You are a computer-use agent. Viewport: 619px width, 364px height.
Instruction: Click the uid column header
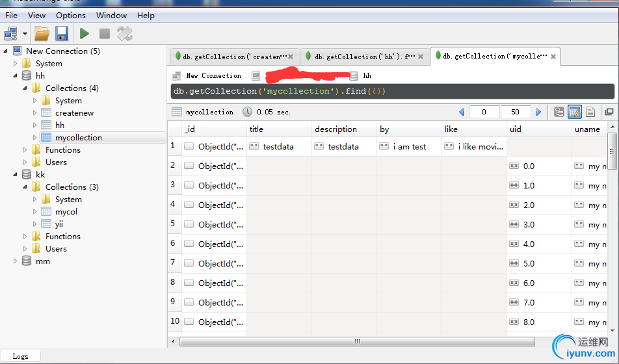[x=539, y=129]
